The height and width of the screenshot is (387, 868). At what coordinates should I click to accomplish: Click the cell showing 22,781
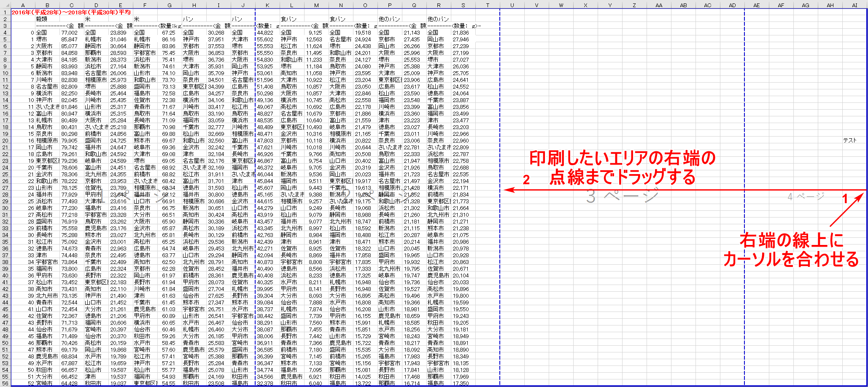pos(414,147)
